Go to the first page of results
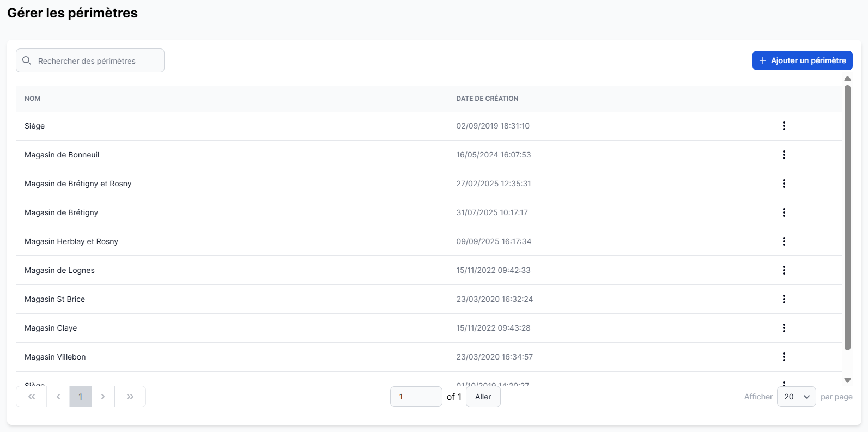 [32, 397]
